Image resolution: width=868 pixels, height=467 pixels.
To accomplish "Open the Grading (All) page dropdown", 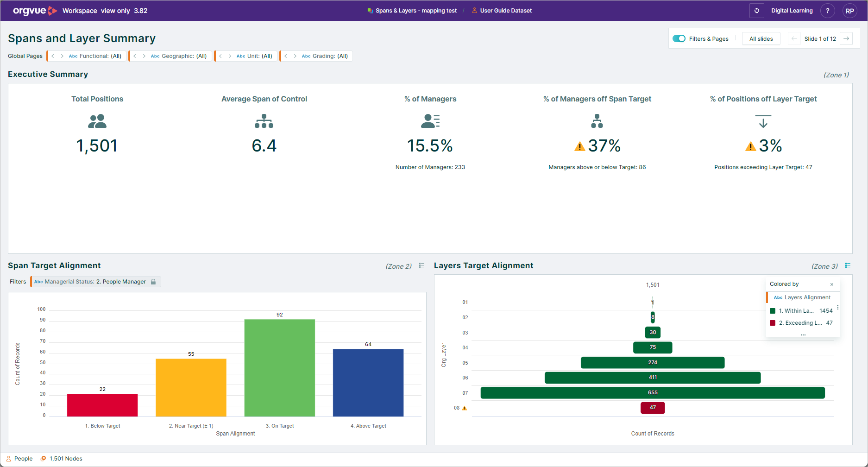I will (325, 56).
